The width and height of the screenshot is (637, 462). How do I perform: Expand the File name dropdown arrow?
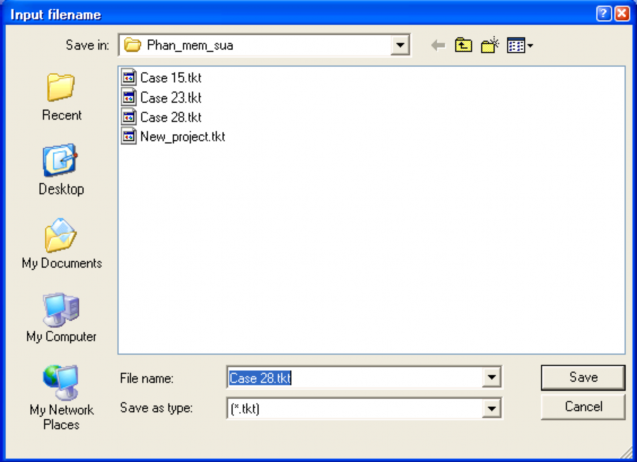[x=491, y=378]
